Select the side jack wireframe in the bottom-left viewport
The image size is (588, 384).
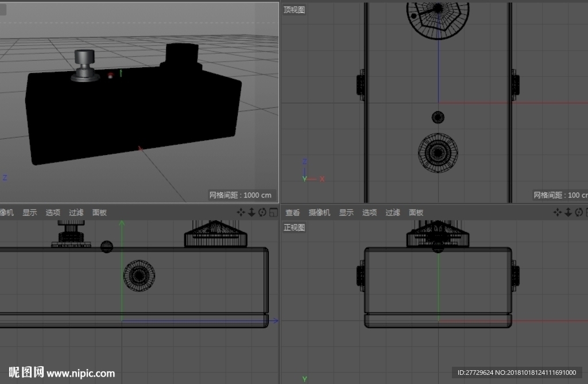(139, 276)
